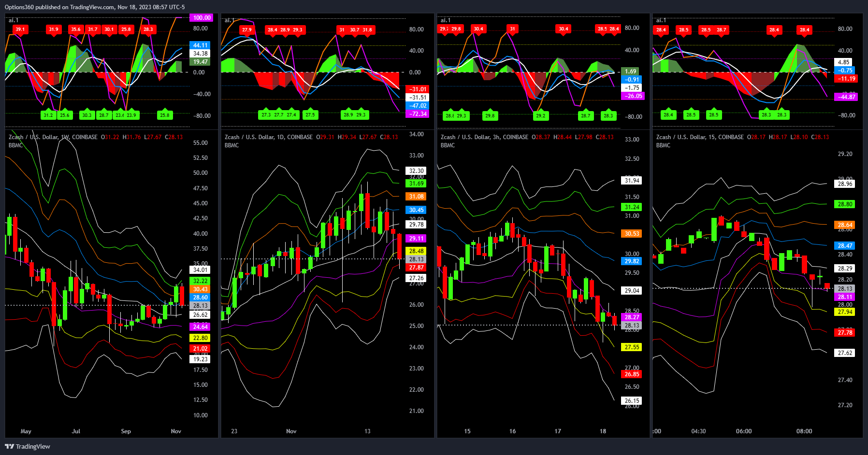Click the white 27.62 band label
The width and height of the screenshot is (868, 455).
[x=845, y=353]
